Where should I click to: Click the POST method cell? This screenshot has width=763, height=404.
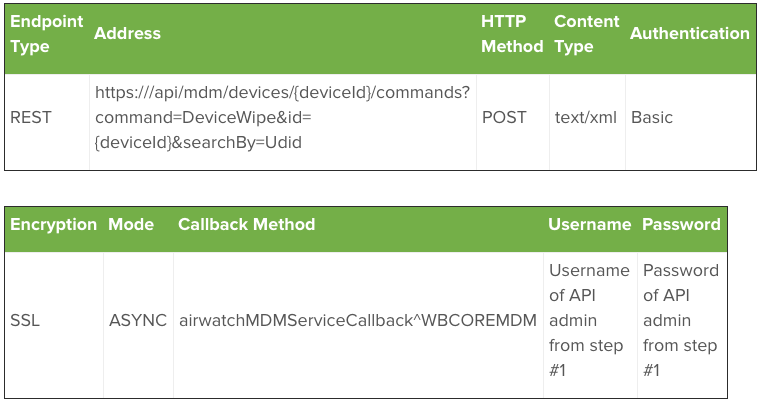[504, 117]
